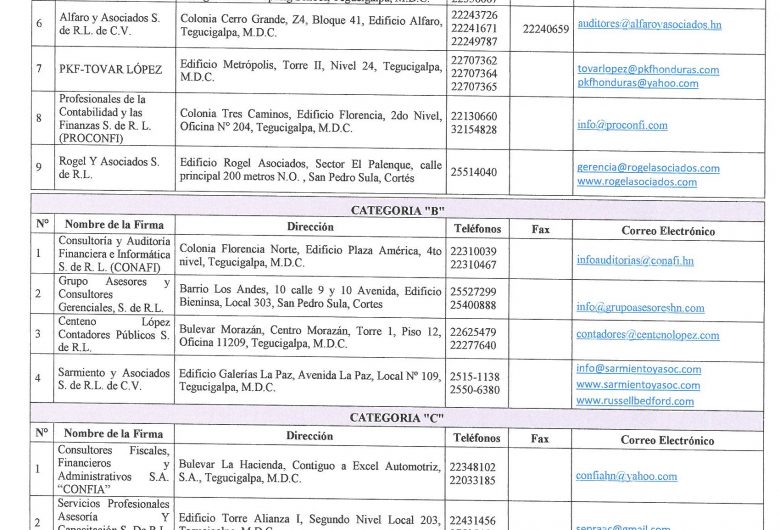This screenshot has height=530, width=780.
Task: Click the confiahn@yahoo.com email link
Action: (627, 477)
